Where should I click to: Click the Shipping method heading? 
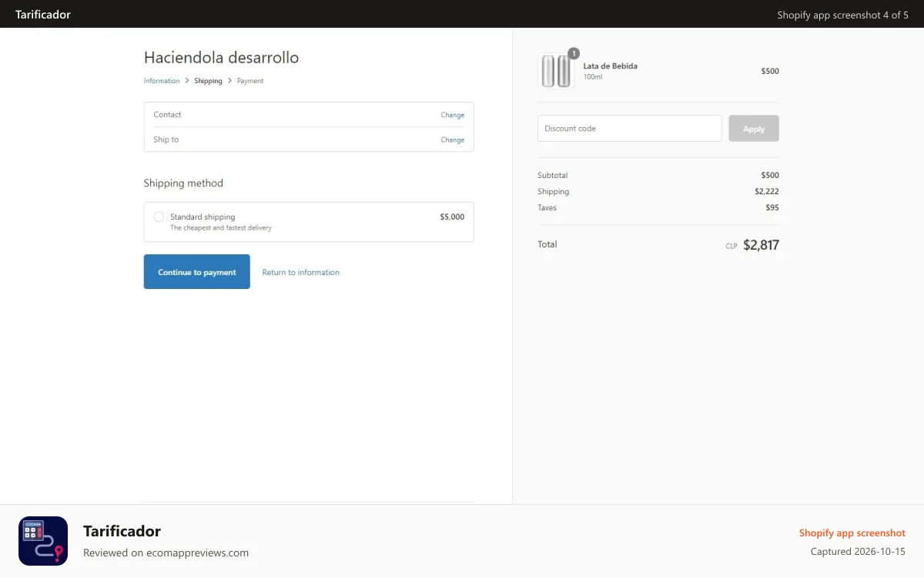183,183
